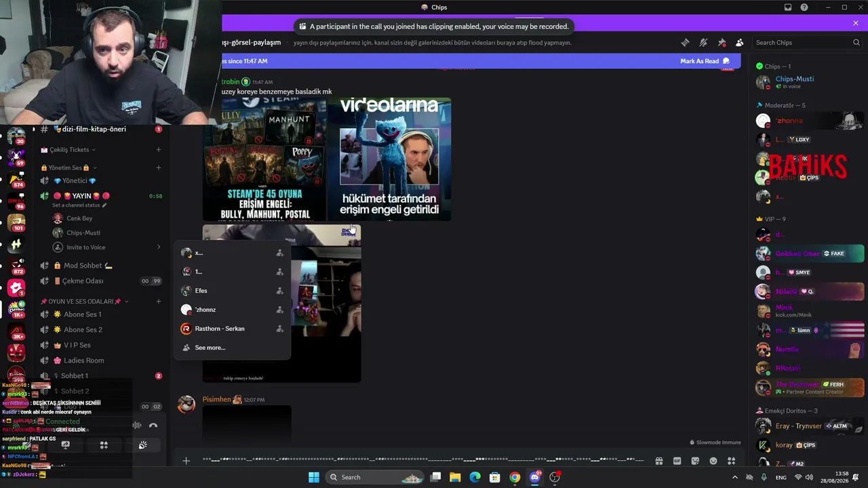Open the 'hükümet tarafından' image attachment
Image resolution: width=868 pixels, height=488 pixels.
pos(389,159)
